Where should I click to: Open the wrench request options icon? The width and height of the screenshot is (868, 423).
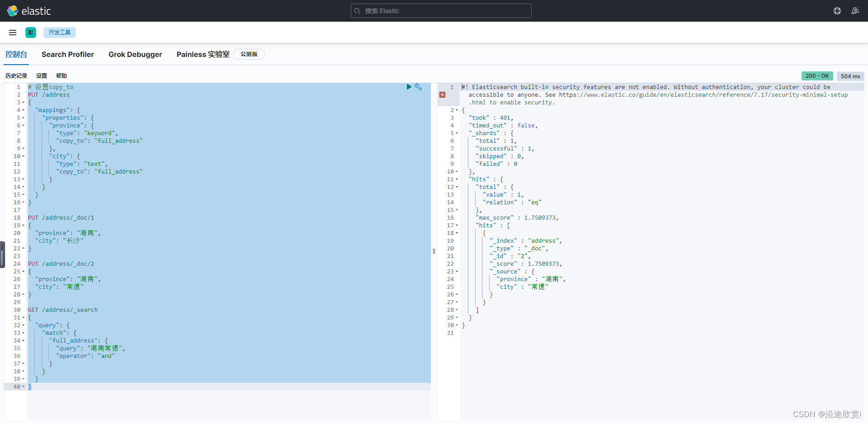click(x=418, y=87)
